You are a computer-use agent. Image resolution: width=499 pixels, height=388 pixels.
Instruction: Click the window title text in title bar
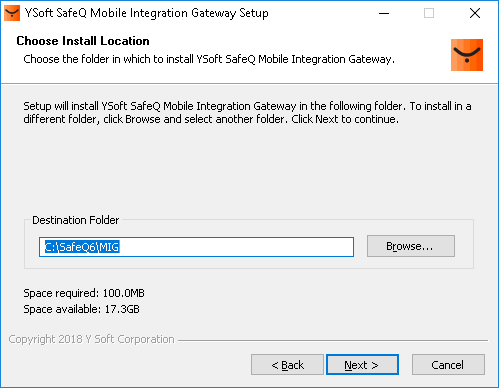147,13
